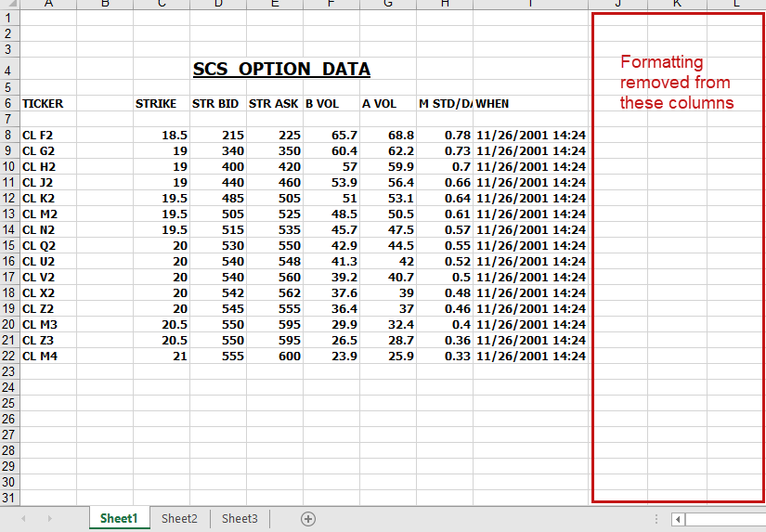Select B VOL value 65.7
Screen dimensions: 766x532
[331, 135]
